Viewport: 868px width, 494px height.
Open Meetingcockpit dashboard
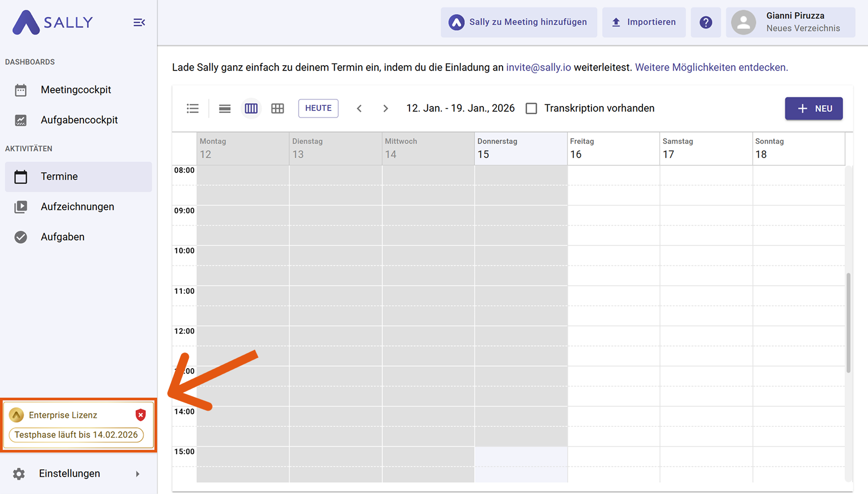click(76, 90)
